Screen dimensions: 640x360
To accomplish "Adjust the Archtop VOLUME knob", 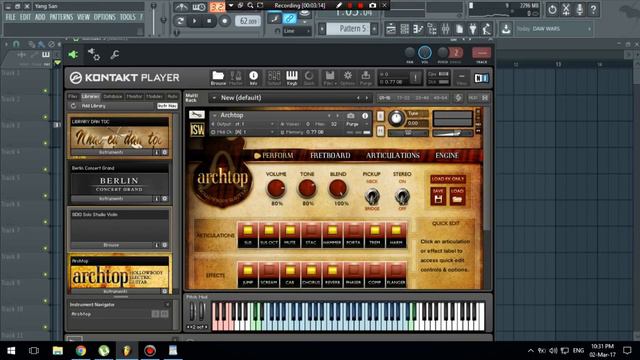I will click(276, 189).
